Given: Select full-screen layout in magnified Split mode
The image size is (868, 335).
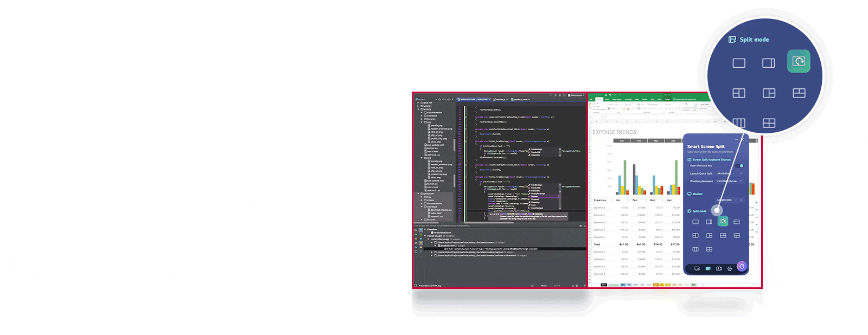Looking at the screenshot, I should point(739,63).
